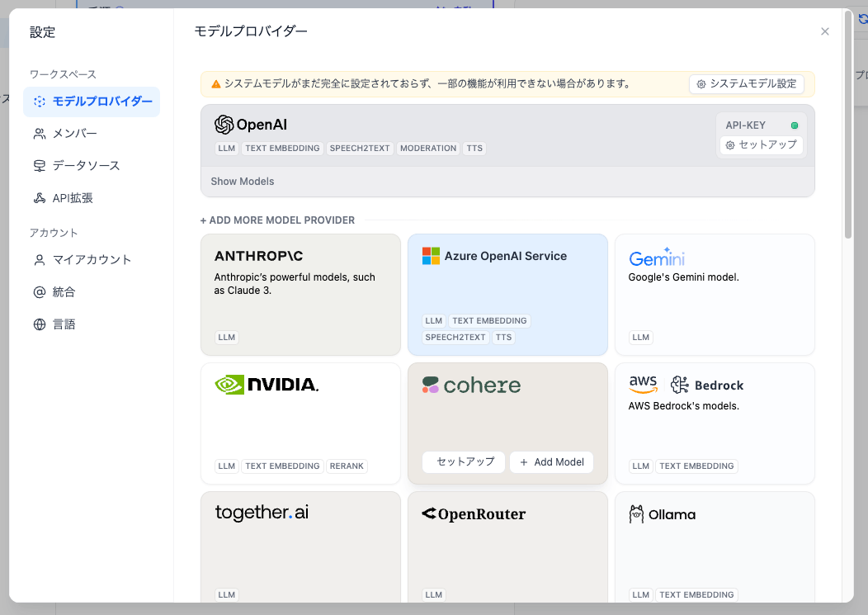Click the OpenAI TTS tag
The width and height of the screenshot is (868, 615).
(x=474, y=149)
